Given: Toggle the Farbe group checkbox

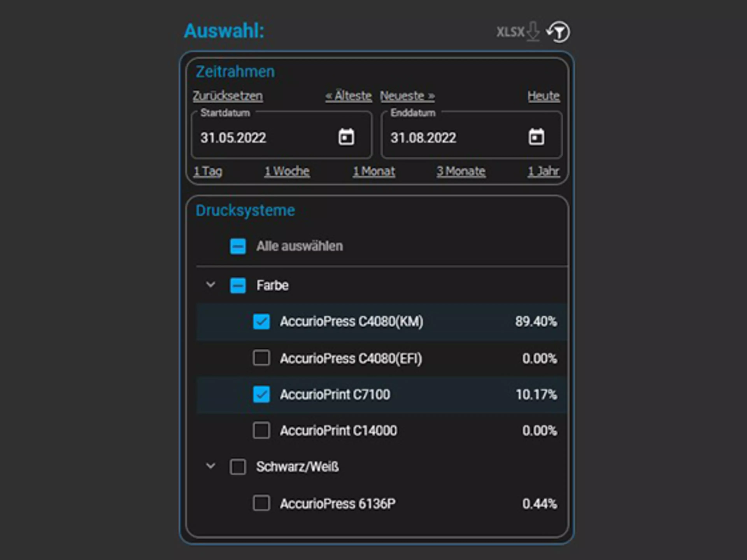Looking at the screenshot, I should [x=238, y=286].
